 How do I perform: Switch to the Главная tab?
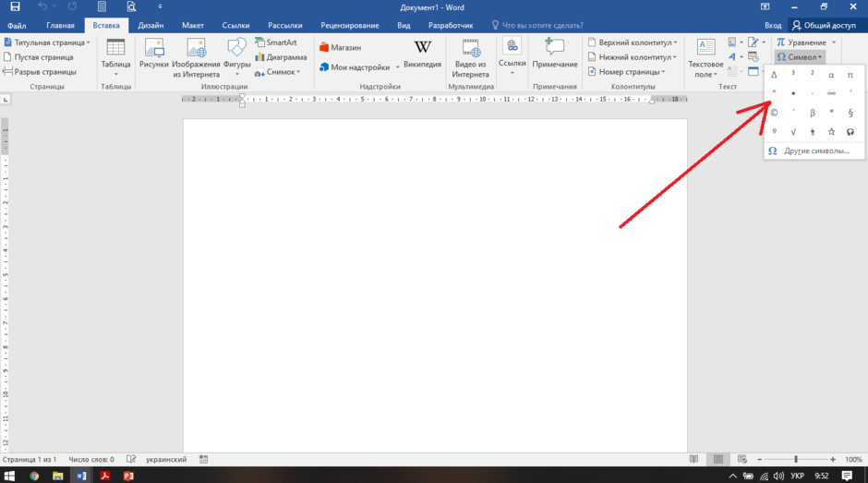(60, 26)
